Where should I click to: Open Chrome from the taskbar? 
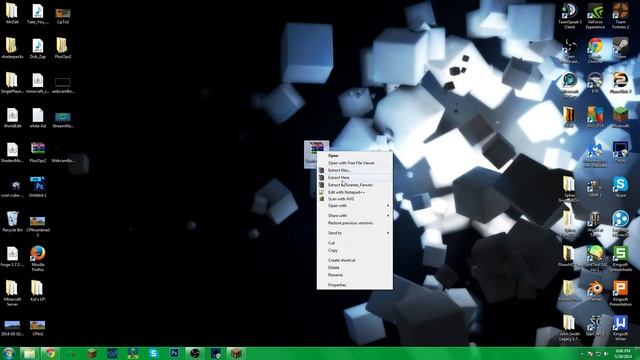[50, 353]
